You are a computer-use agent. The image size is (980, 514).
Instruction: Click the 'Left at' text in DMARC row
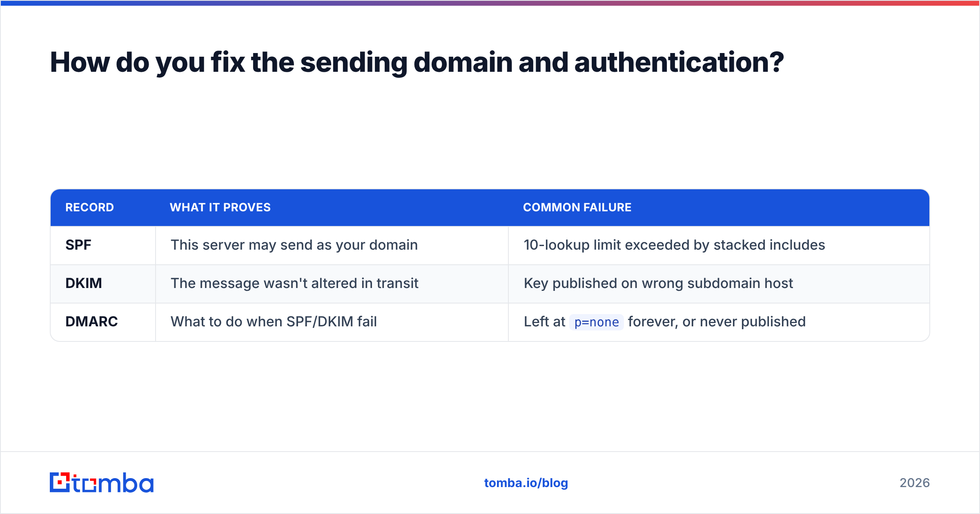[544, 321]
